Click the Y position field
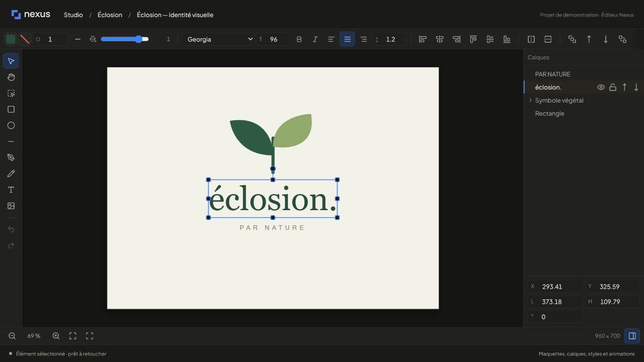The image size is (644, 362). coord(612,287)
